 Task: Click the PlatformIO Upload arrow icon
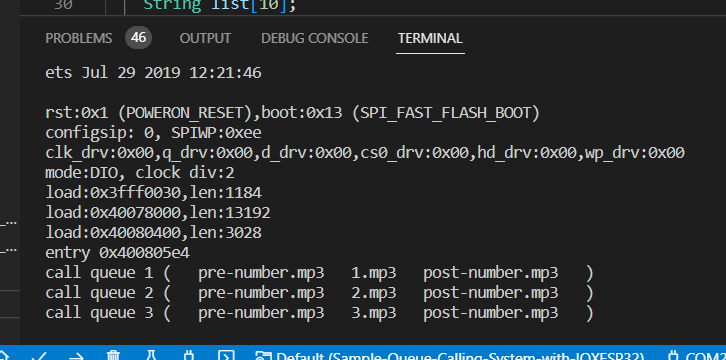pyautogui.click(x=76, y=356)
